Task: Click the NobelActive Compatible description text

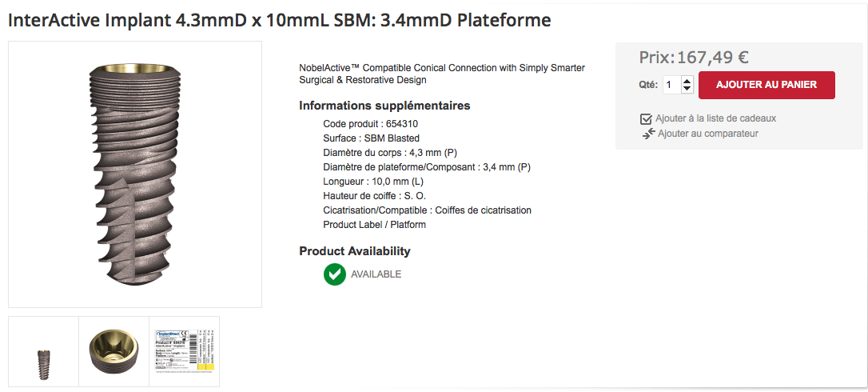Action: coord(441,74)
